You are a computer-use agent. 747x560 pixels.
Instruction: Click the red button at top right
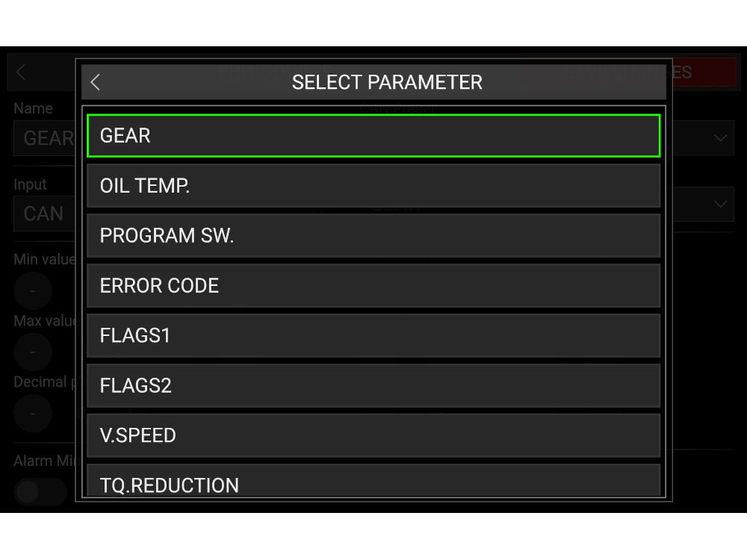click(x=704, y=72)
